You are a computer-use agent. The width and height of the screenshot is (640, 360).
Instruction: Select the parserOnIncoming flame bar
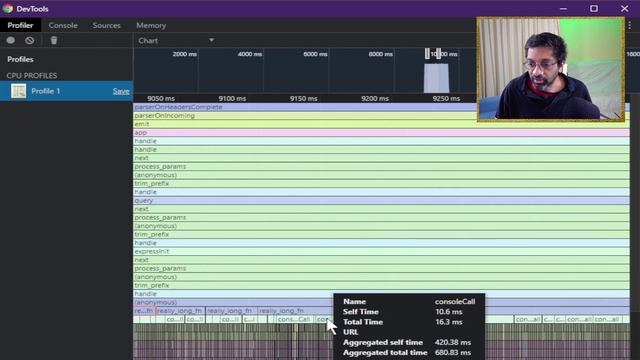pos(381,116)
